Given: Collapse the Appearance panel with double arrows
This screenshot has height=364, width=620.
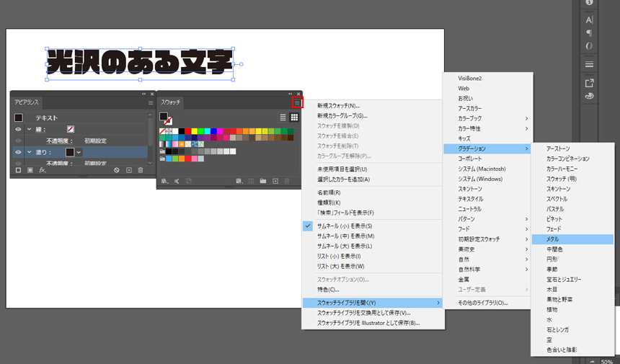Looking at the screenshot, I should (144, 94).
